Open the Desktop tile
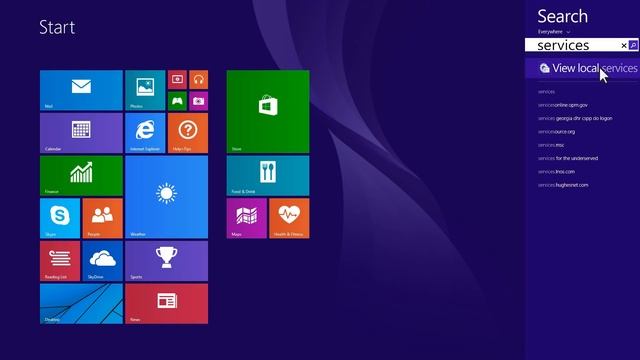The height and width of the screenshot is (360, 640). point(81,304)
